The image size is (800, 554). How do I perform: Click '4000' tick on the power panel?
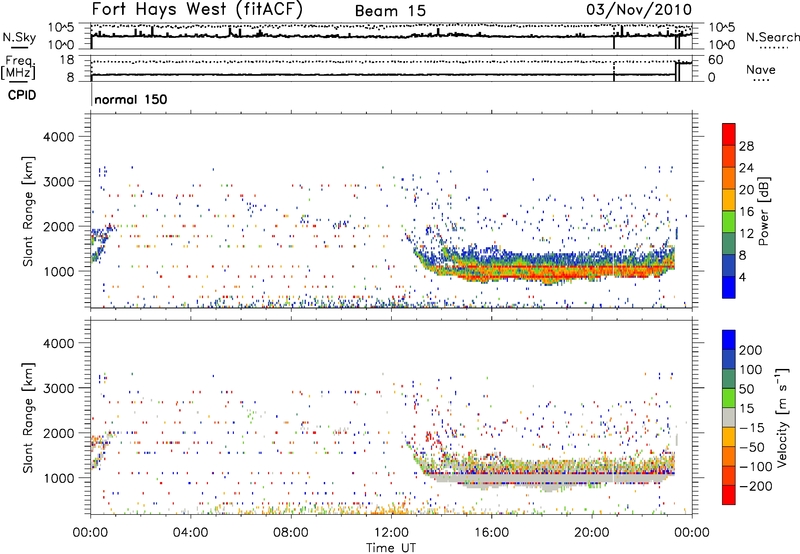pos(58,137)
